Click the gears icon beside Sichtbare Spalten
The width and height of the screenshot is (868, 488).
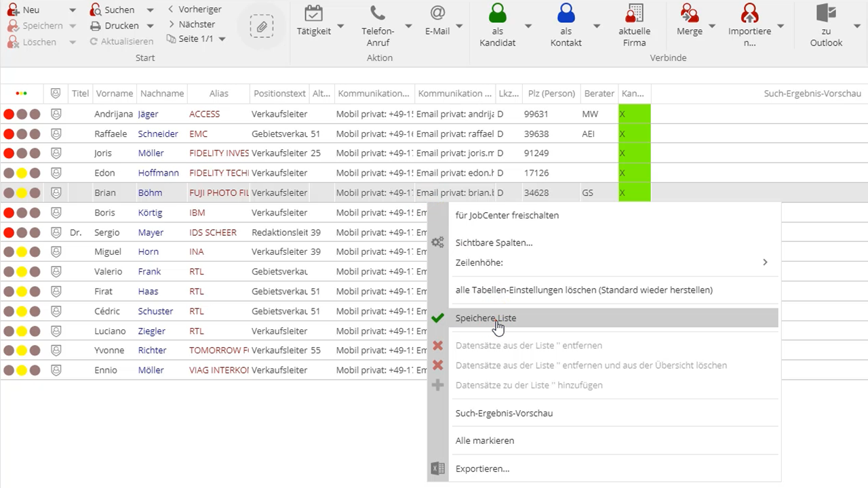click(438, 242)
